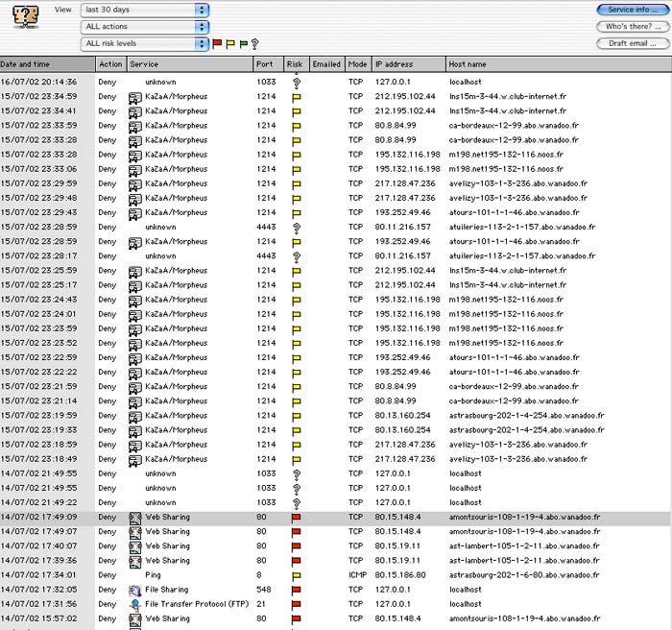This screenshot has width=672, height=630.
Task: Click the unknown-risk question mark filter icon
Action: (255, 43)
